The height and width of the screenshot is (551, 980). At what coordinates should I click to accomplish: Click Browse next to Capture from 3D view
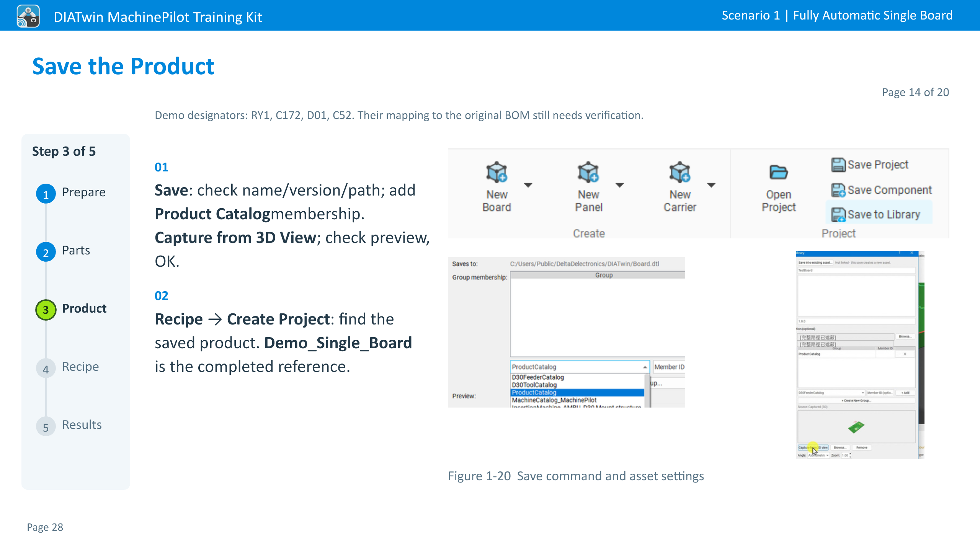pos(840,448)
